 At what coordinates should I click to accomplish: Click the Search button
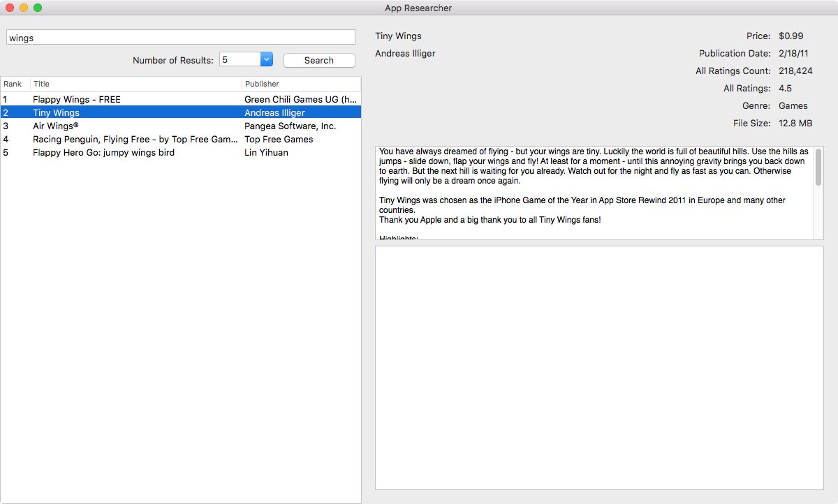pos(319,61)
